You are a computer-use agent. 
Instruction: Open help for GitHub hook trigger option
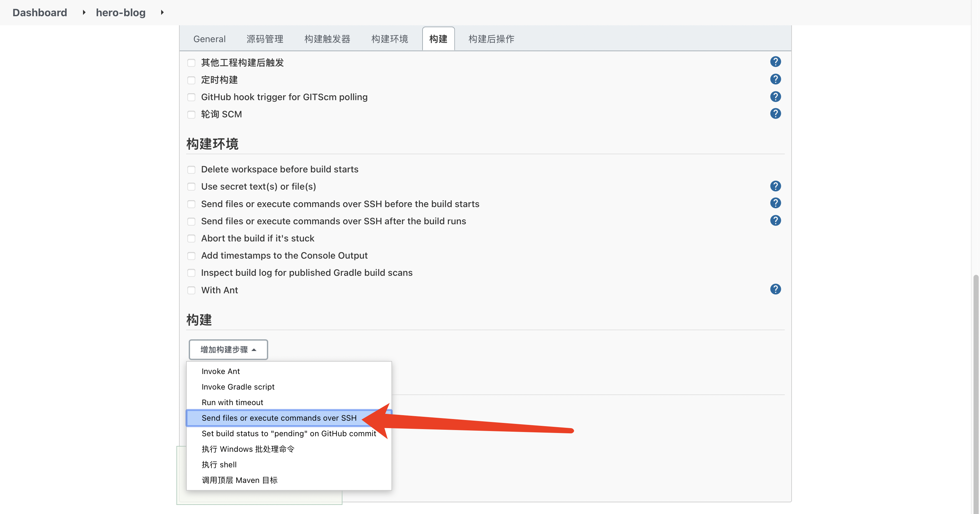776,97
